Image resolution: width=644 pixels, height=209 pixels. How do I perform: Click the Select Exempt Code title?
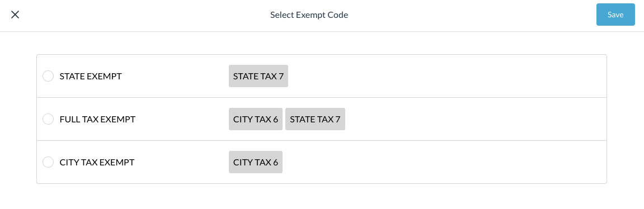pyautogui.click(x=309, y=15)
